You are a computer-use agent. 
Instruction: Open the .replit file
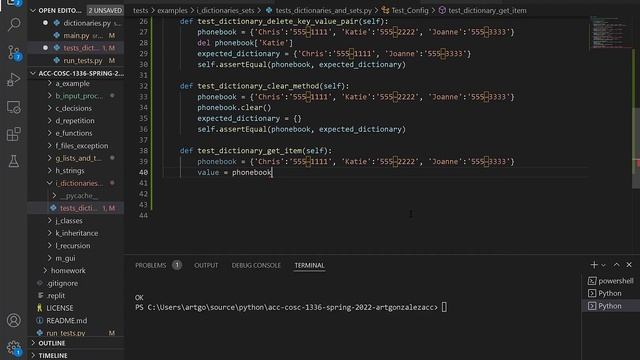[76, 296]
